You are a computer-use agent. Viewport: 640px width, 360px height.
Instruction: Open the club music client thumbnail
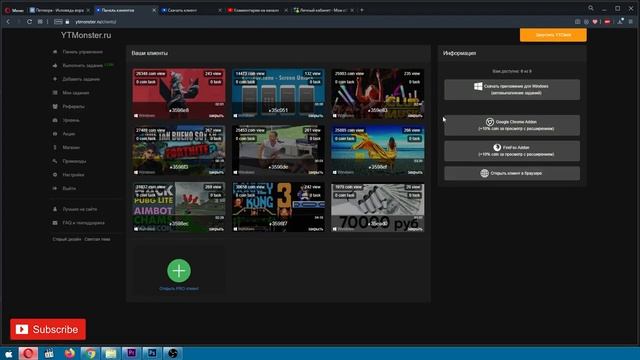378,93
